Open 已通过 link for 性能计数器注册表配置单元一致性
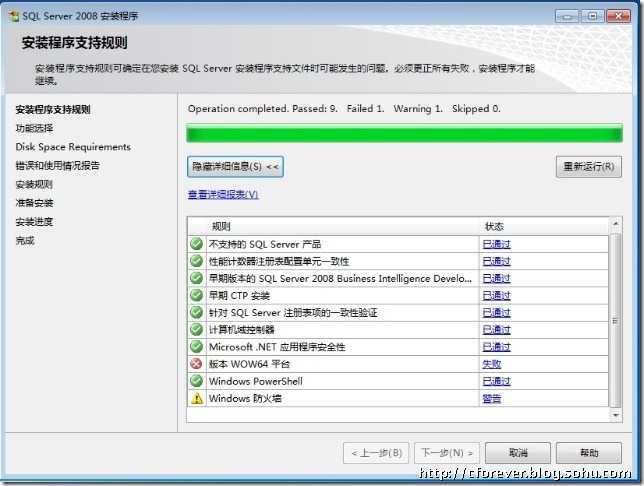The image size is (644, 486). [x=496, y=261]
